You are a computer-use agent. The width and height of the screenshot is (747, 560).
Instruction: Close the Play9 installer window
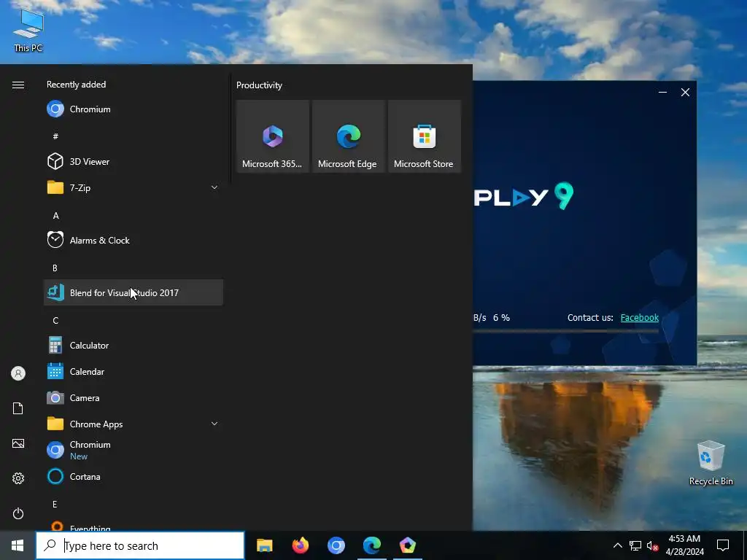(685, 92)
